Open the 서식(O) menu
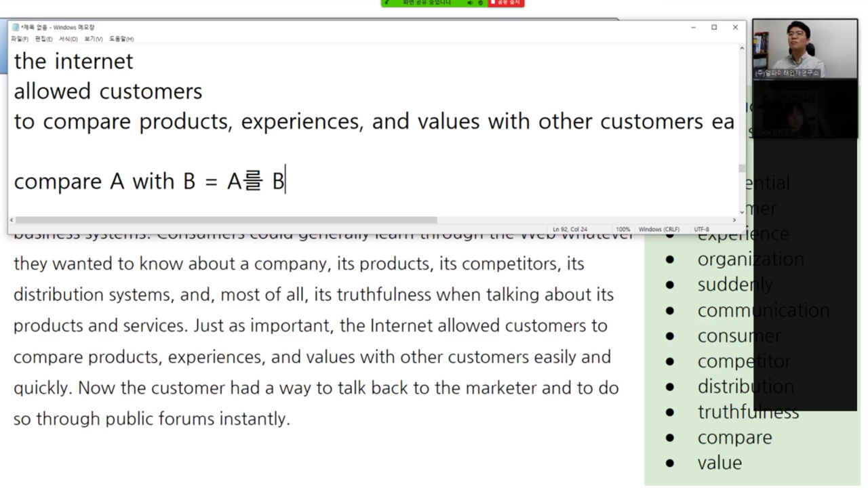The image size is (868, 490). (68, 39)
